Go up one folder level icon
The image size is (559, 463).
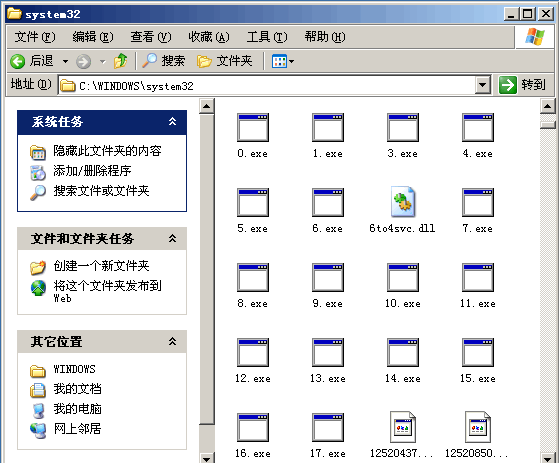coord(120,61)
